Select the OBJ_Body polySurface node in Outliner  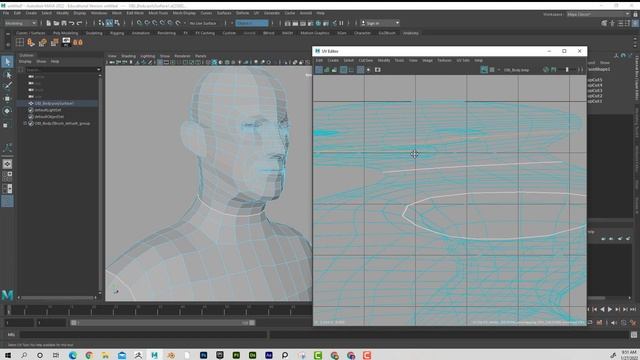coord(54,103)
